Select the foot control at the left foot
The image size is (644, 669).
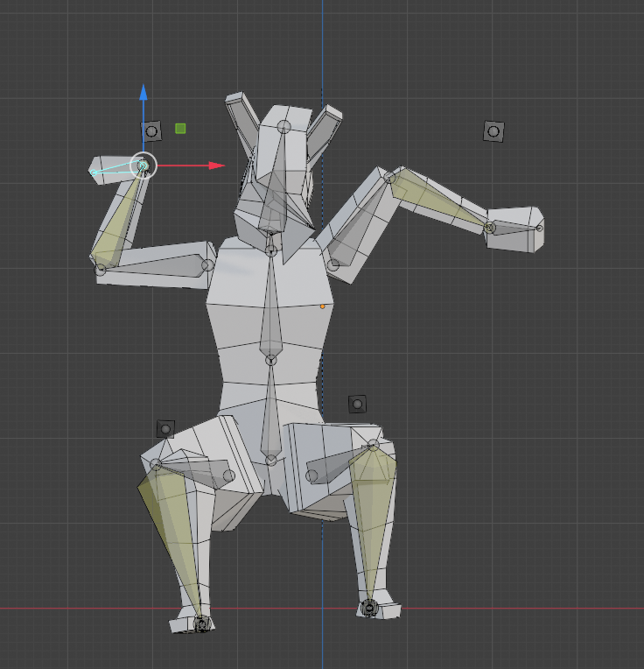[x=202, y=623]
